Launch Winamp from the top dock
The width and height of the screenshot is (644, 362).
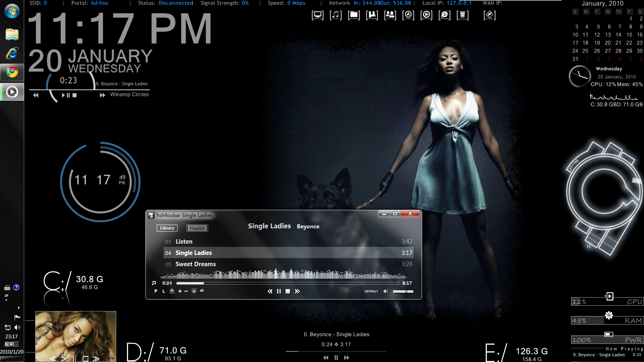coord(489,15)
